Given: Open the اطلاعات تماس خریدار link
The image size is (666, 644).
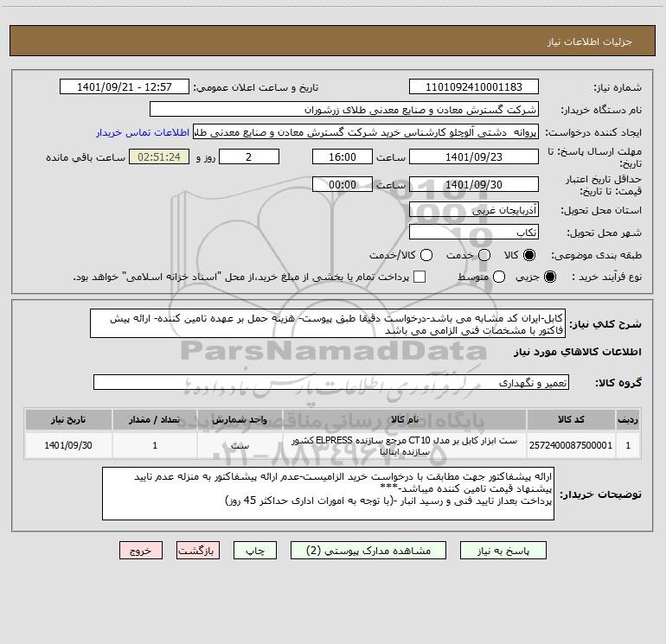Looking at the screenshot, I should [143, 132].
